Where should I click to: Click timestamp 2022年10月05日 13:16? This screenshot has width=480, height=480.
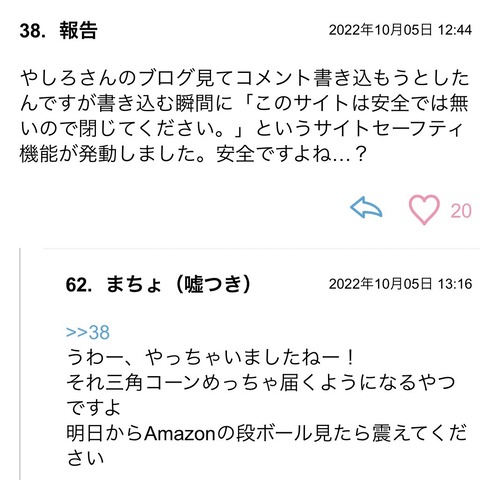(400, 284)
